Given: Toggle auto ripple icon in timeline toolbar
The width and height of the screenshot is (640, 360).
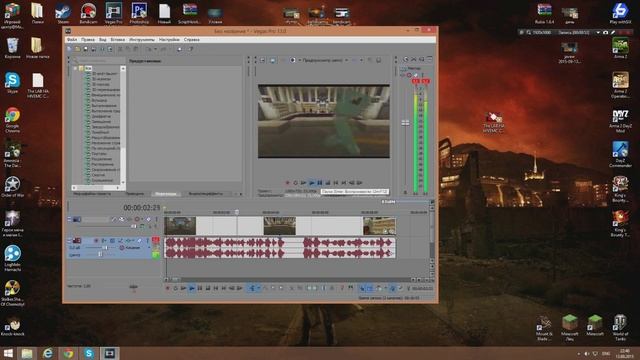Looking at the screenshot, I should 379,288.
